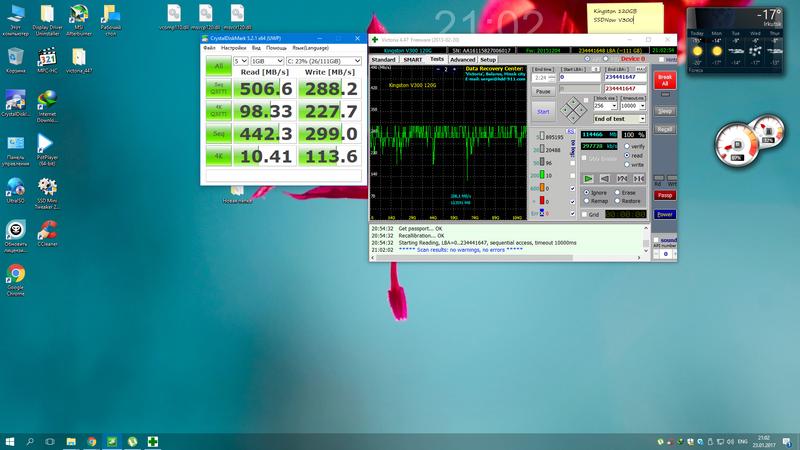The image size is (800, 450).
Task: Click the blue Power button in Victoria
Action: tap(665, 214)
